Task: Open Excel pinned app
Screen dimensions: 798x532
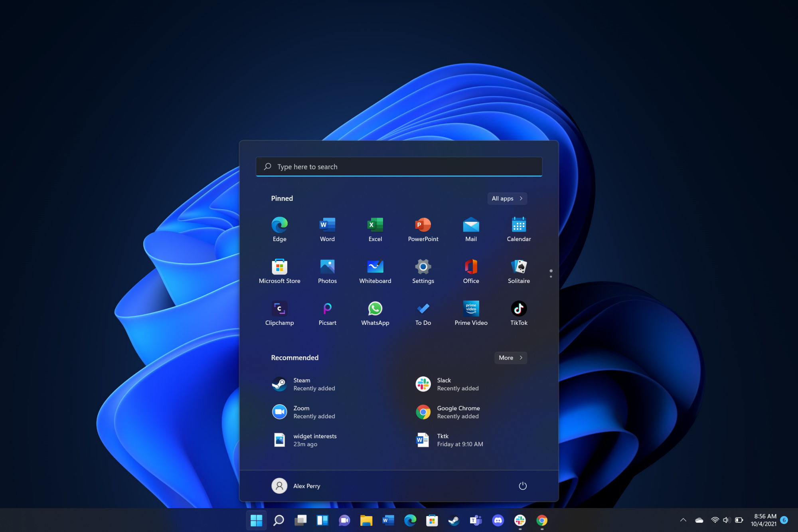Action: tap(375, 229)
